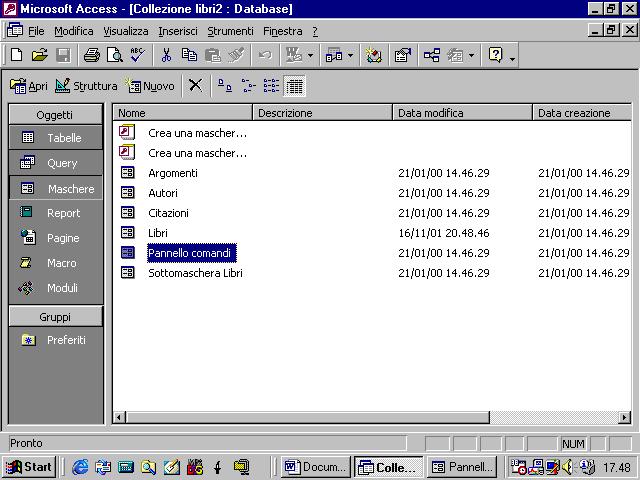The width and height of the screenshot is (640, 480).
Task: Select Query in the objects bar
Action: pyautogui.click(x=56, y=163)
